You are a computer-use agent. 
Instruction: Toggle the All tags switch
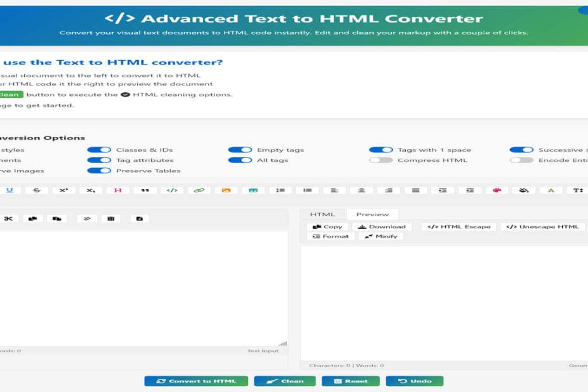coord(240,160)
